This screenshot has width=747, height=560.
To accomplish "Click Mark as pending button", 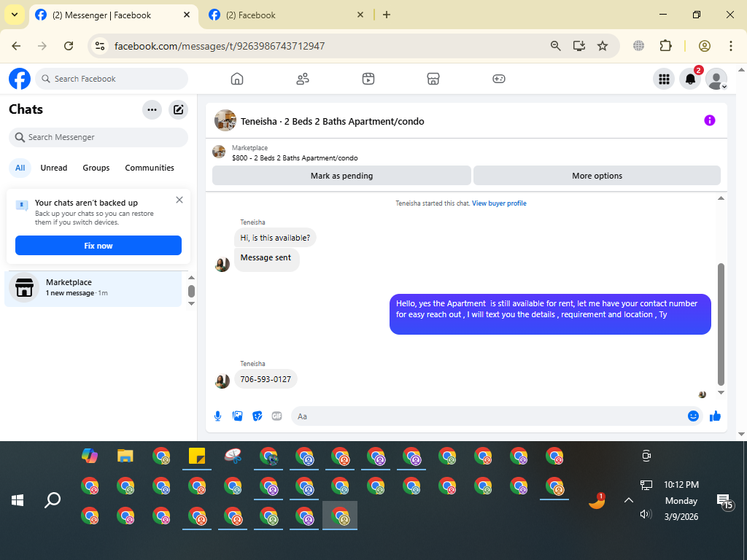I will tap(341, 176).
